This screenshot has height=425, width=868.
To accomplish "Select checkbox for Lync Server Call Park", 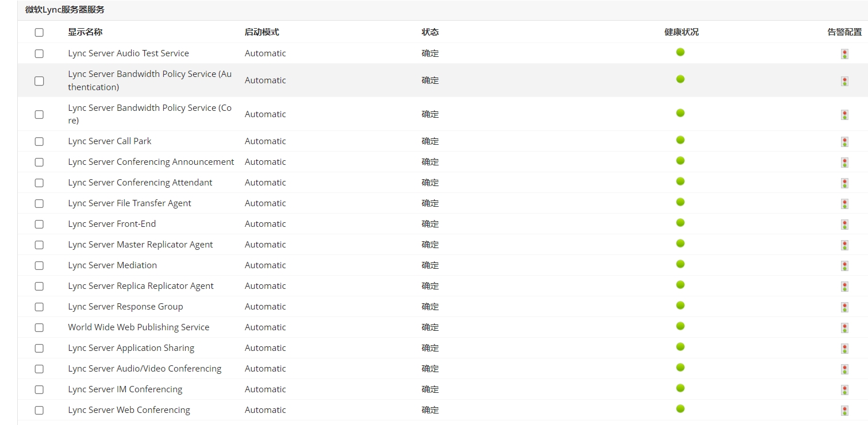I will pos(39,141).
